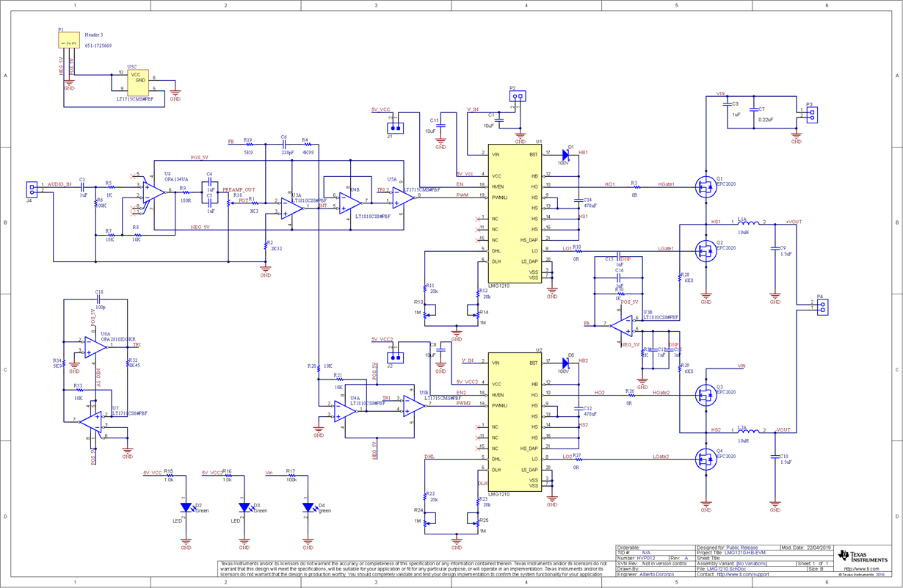Click the J1 5V_VCC jumper
This screenshot has height=588, width=903.
pos(396,128)
